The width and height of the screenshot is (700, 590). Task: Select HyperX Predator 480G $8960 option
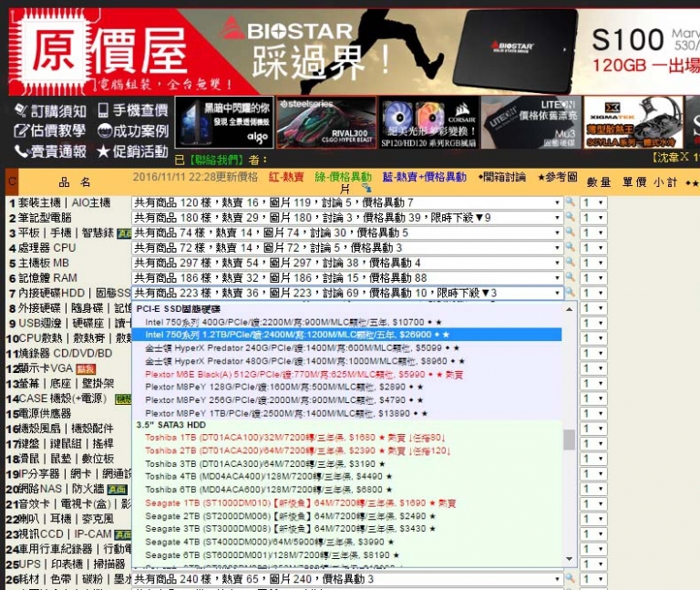[x=346, y=361]
